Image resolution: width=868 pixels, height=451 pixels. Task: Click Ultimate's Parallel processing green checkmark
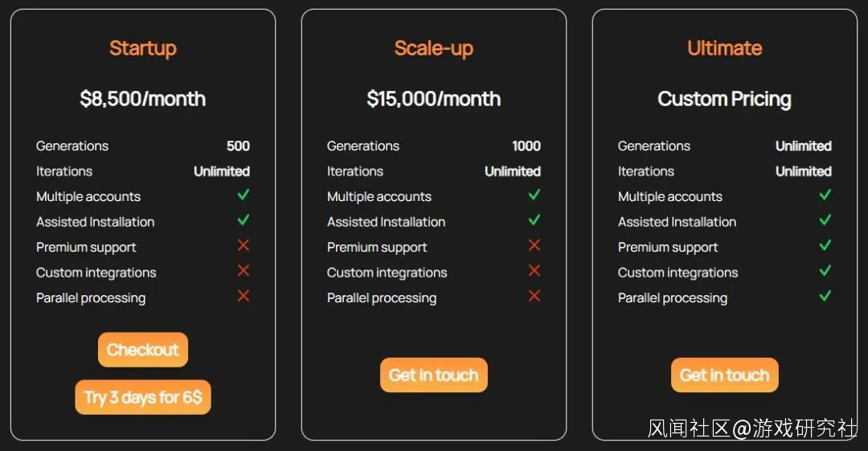coord(825,296)
